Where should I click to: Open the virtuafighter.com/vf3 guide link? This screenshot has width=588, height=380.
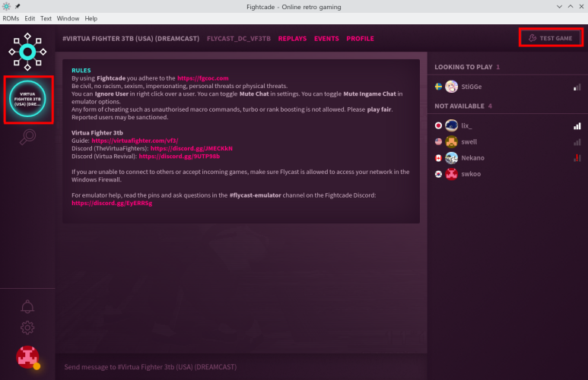pos(135,141)
